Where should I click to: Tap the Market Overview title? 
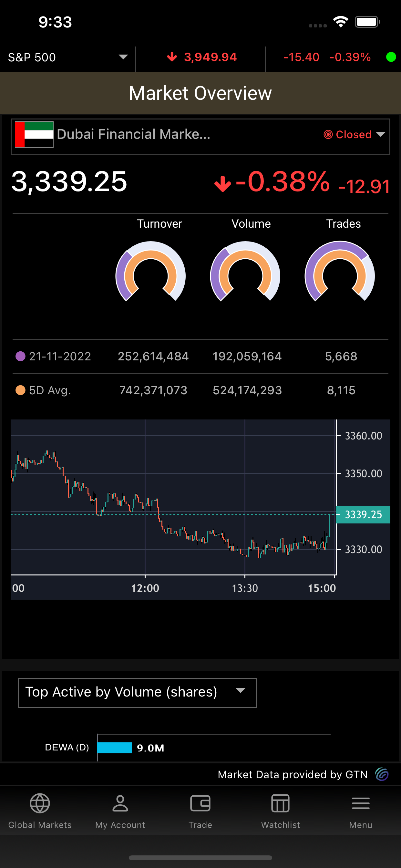[x=200, y=93]
